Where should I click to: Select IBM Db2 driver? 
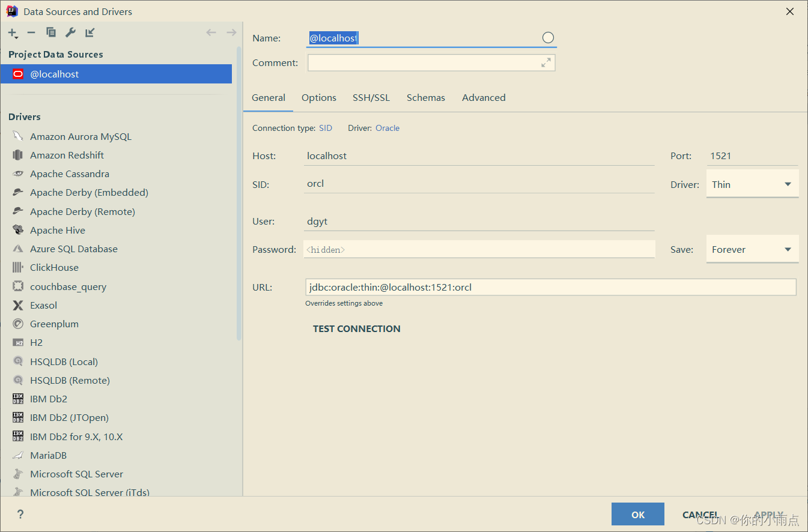tap(116, 399)
